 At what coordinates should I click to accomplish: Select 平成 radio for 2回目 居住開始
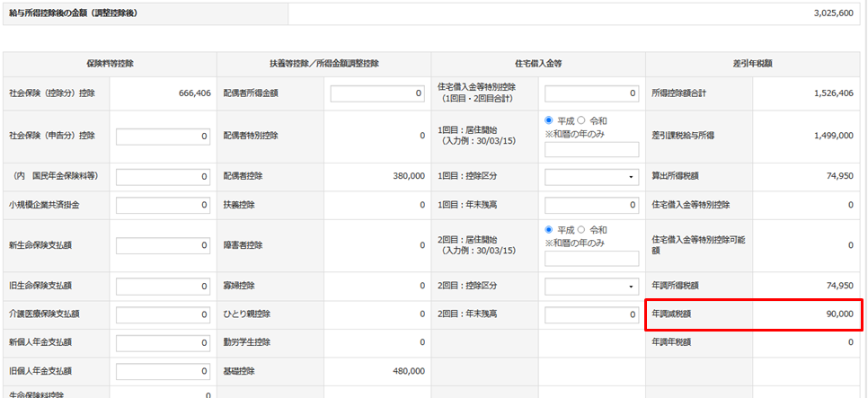pos(550,230)
